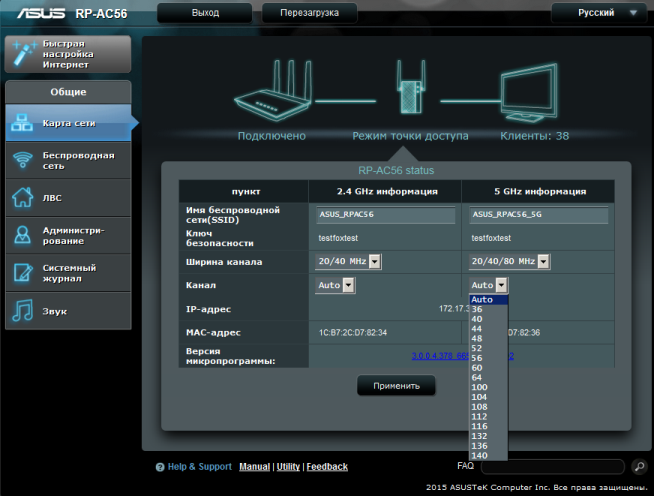Open the Help & Support link

point(199,467)
